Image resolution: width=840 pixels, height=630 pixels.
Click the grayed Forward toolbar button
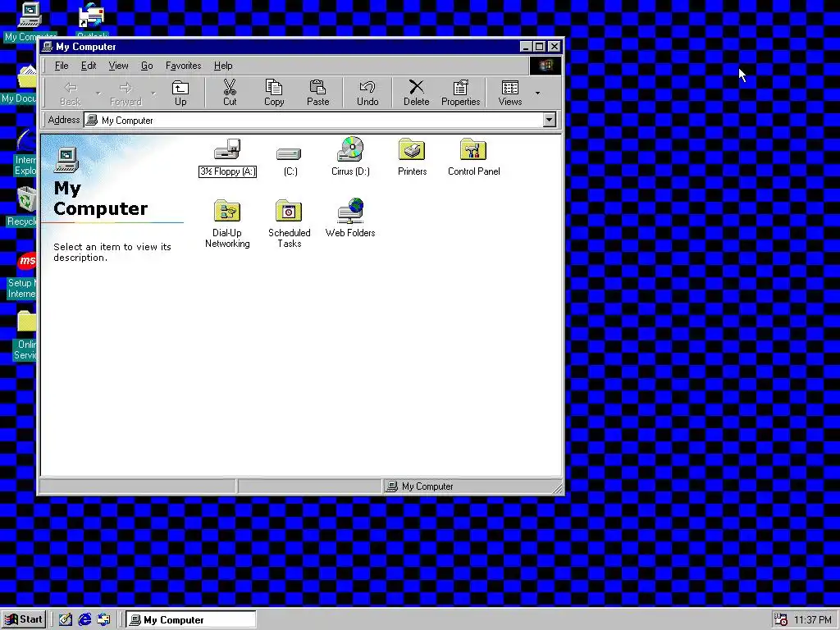(126, 94)
